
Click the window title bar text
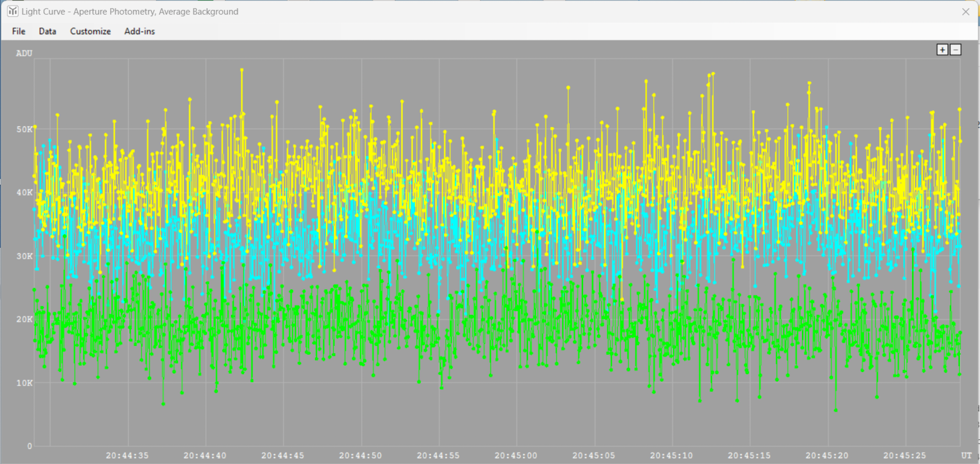pyautogui.click(x=130, y=11)
